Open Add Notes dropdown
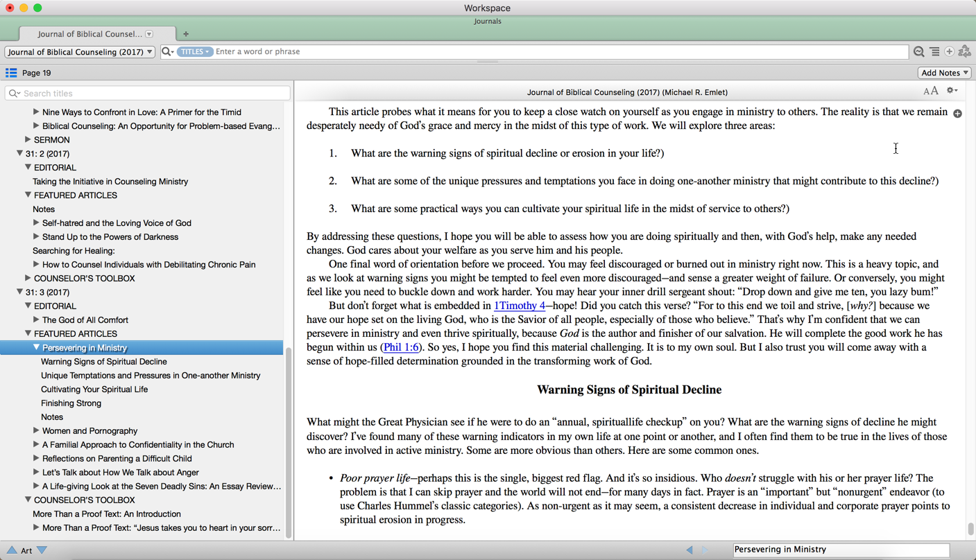This screenshot has height=560, width=976. pyautogui.click(x=944, y=73)
